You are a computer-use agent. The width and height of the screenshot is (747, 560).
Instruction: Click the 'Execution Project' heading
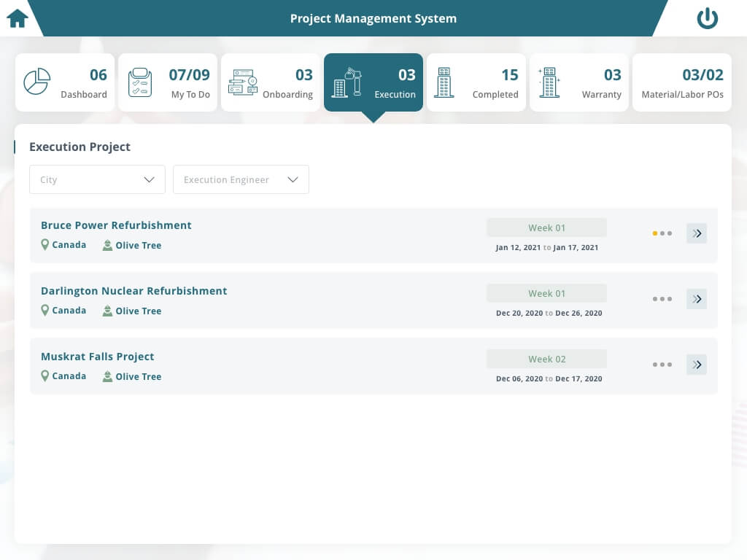click(x=80, y=147)
